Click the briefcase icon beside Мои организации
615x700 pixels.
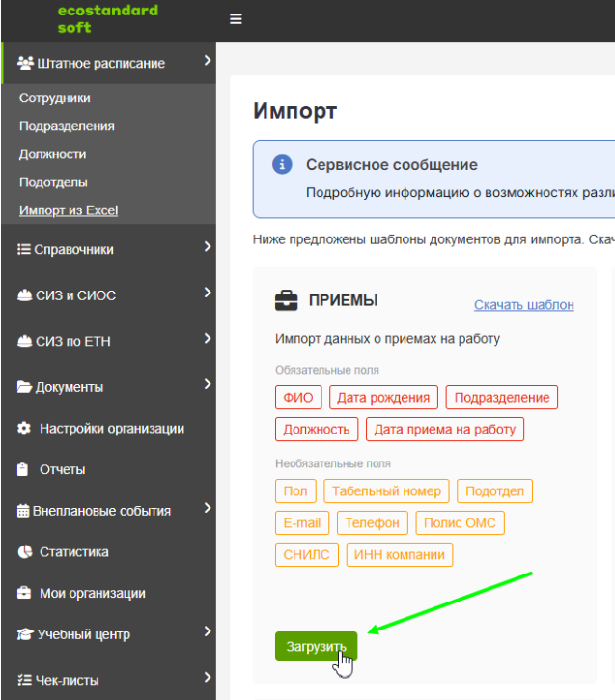pyautogui.click(x=23, y=593)
